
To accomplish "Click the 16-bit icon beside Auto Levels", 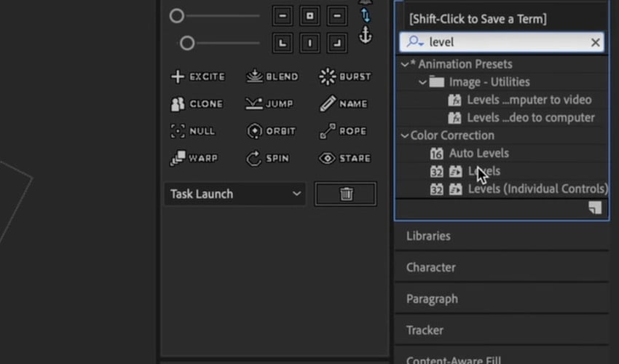I will 437,153.
